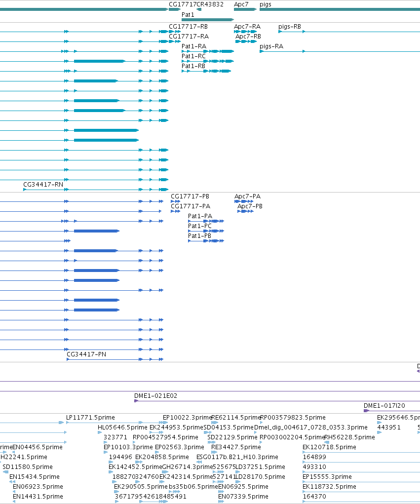The height and width of the screenshot is (504, 420).
Task: Click the EN06925.5prime EST label
Action: 243,487
